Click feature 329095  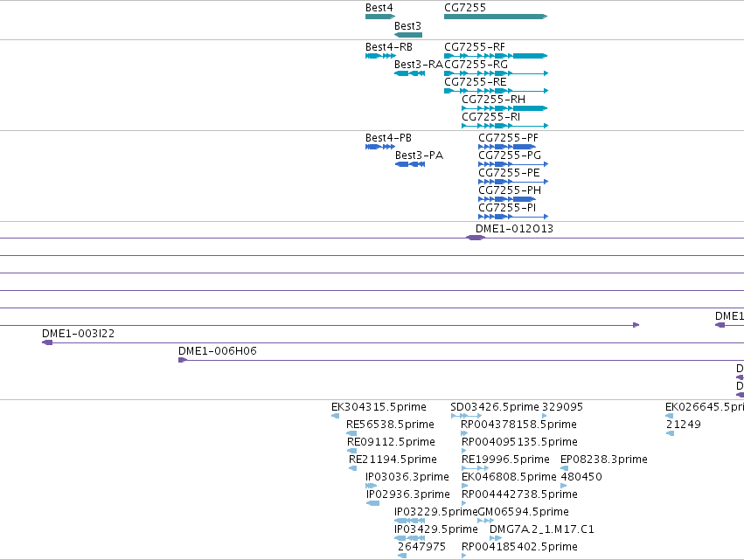click(545, 416)
